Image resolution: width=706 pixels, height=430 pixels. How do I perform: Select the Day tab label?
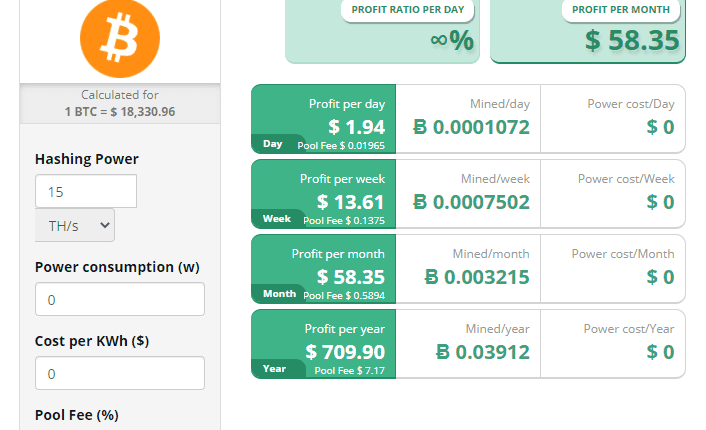coord(273,144)
